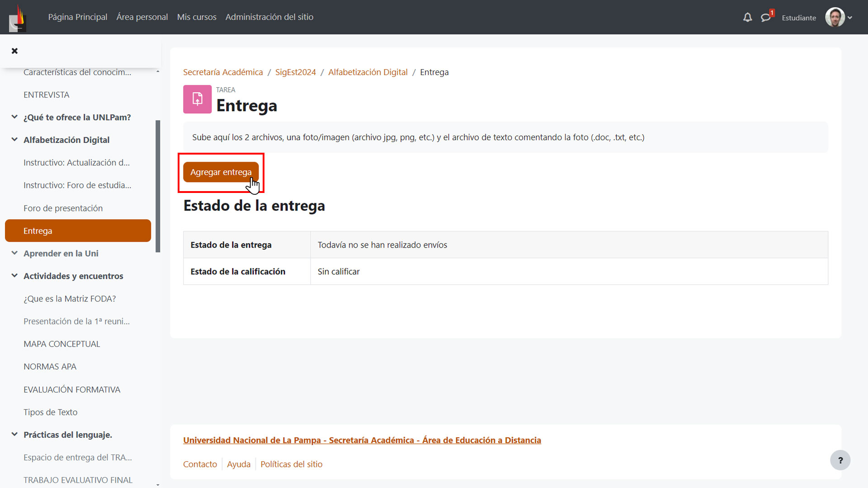Click the Alfabetización Digital section title in sidebar
This screenshot has width=868, height=488.
[66, 140]
